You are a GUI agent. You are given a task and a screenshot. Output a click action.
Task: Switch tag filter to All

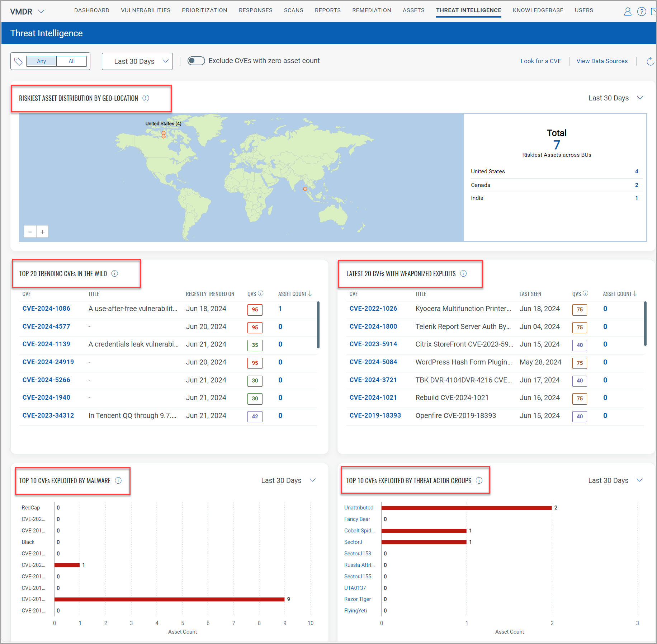click(72, 61)
